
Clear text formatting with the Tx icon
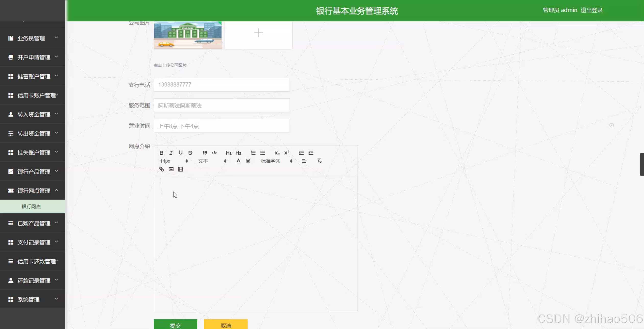(x=319, y=161)
